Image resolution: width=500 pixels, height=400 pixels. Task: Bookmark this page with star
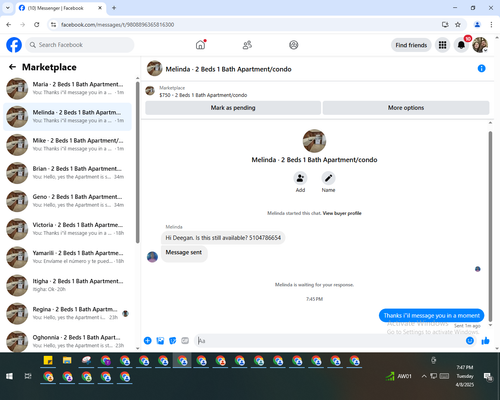[458, 25]
